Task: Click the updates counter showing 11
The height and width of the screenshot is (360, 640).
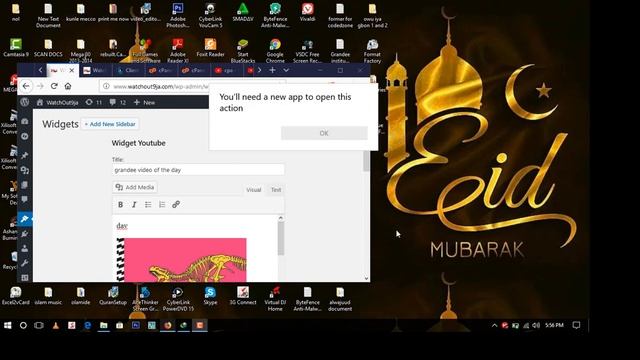Action: point(93,102)
